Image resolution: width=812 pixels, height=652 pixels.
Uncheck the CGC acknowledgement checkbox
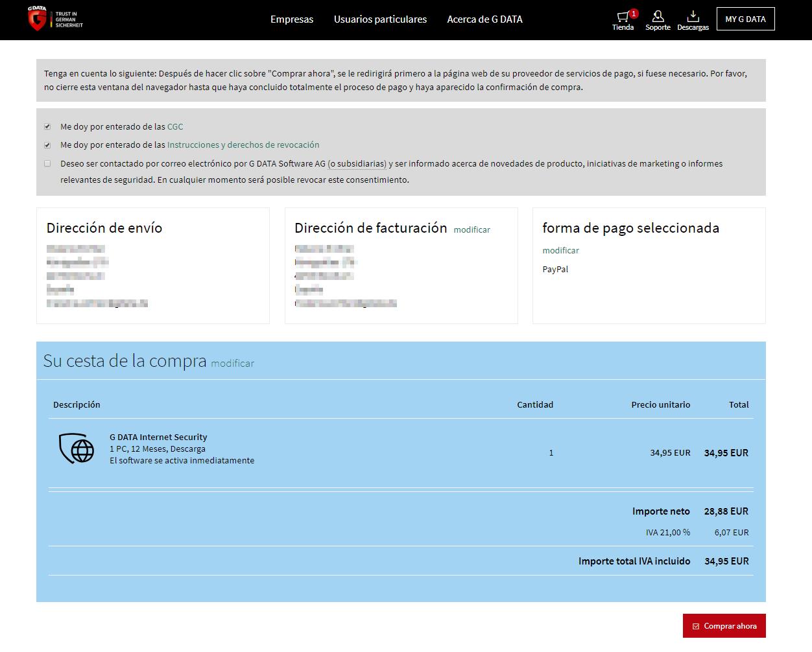coord(47,127)
